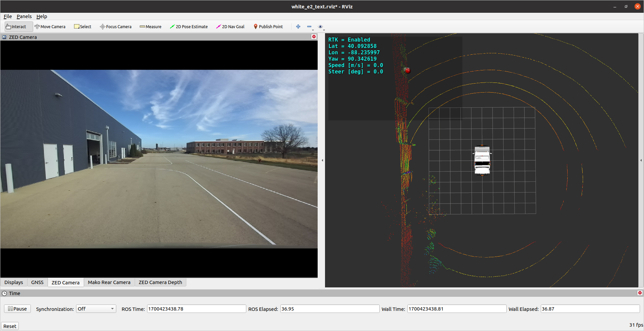Viewport: 644px width, 331px height.
Task: Select the 2D Nav Goal tool
Action: [230, 27]
